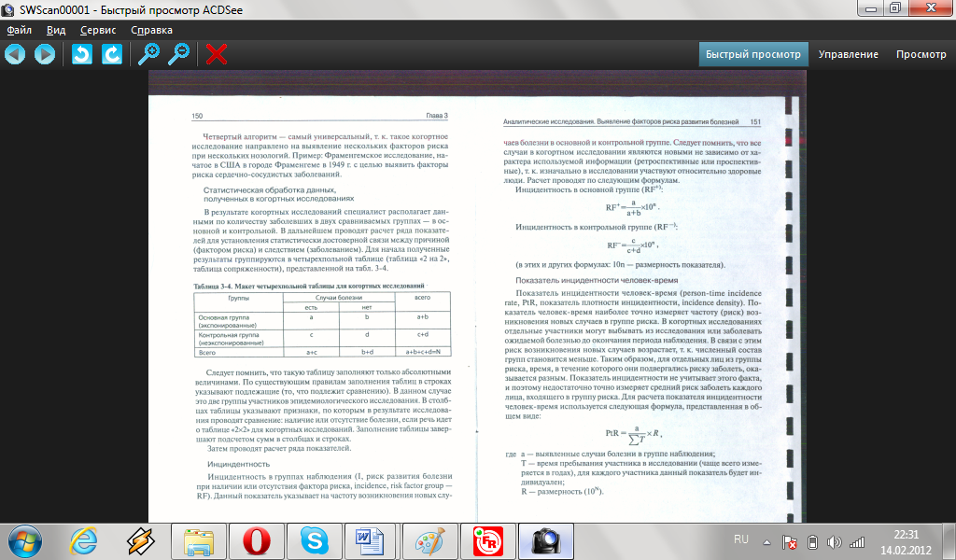The height and width of the screenshot is (560, 956).
Task: Switch to Управление mode
Action: [x=848, y=54]
